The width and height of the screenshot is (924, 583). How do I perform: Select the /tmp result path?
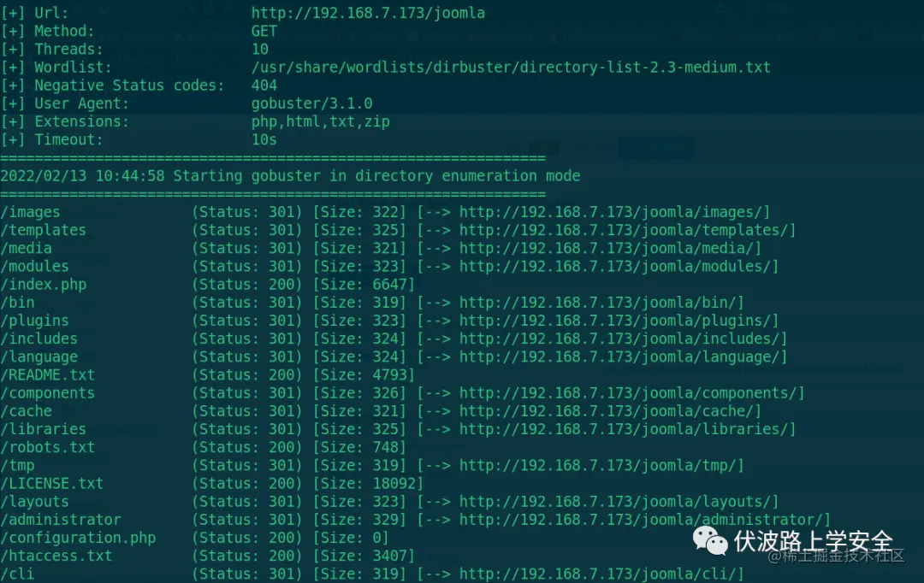click(x=17, y=466)
